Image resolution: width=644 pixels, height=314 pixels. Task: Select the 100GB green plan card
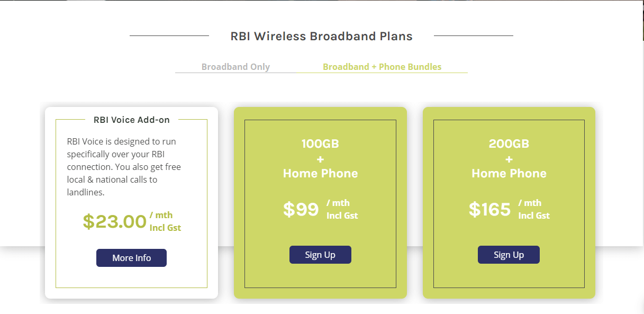coord(320,203)
